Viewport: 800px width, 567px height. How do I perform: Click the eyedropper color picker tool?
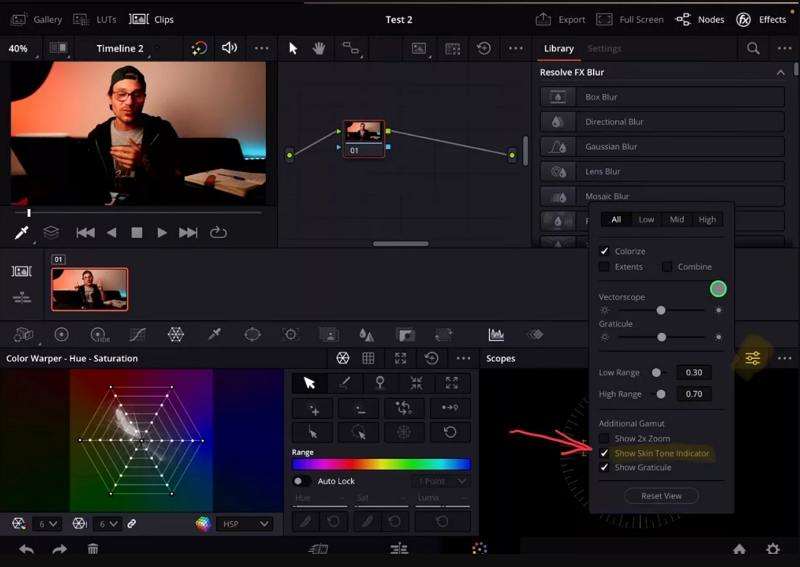(21, 232)
